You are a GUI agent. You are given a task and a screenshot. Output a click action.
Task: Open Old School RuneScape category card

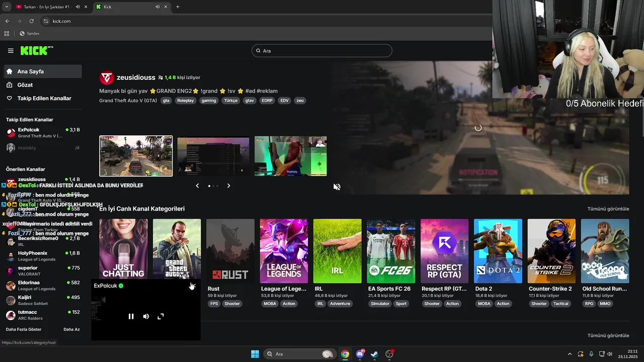(x=605, y=251)
